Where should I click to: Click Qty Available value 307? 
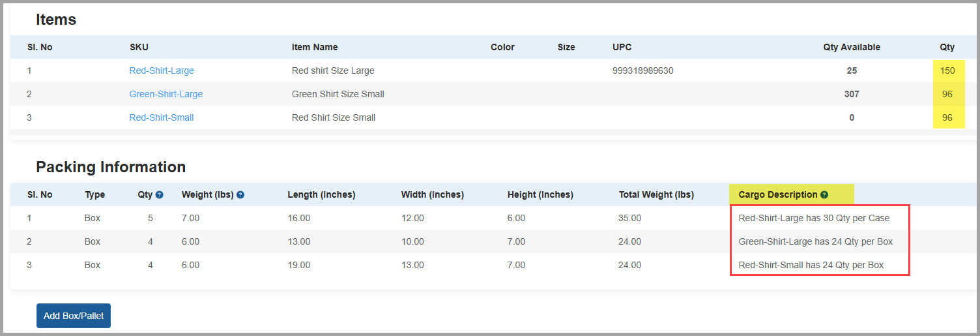point(852,94)
